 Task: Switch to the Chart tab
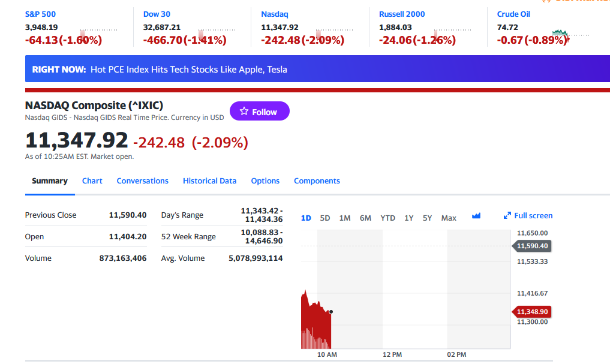tap(92, 181)
